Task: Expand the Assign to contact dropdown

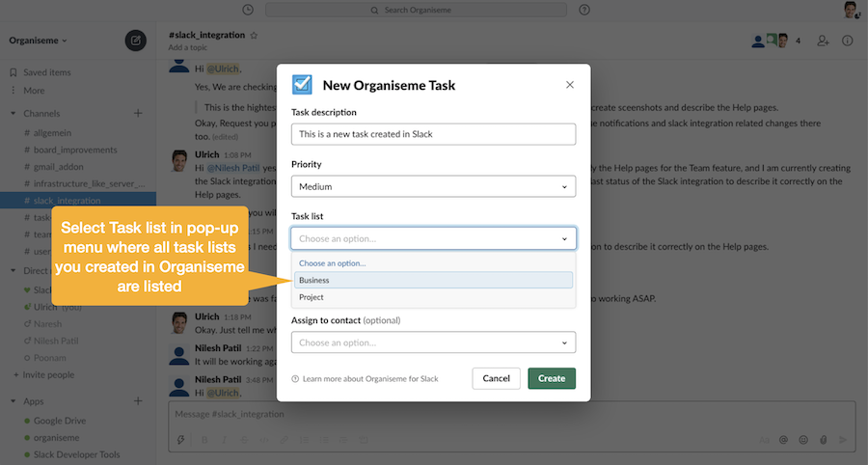Action: coord(433,342)
